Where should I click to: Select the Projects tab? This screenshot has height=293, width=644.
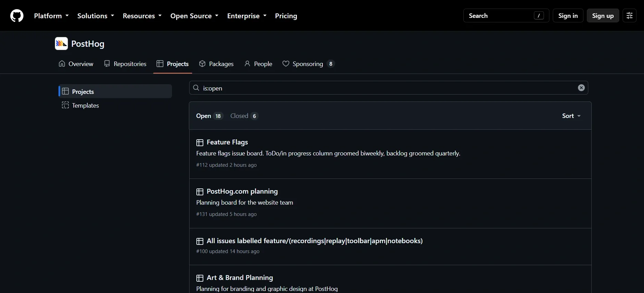tap(173, 64)
